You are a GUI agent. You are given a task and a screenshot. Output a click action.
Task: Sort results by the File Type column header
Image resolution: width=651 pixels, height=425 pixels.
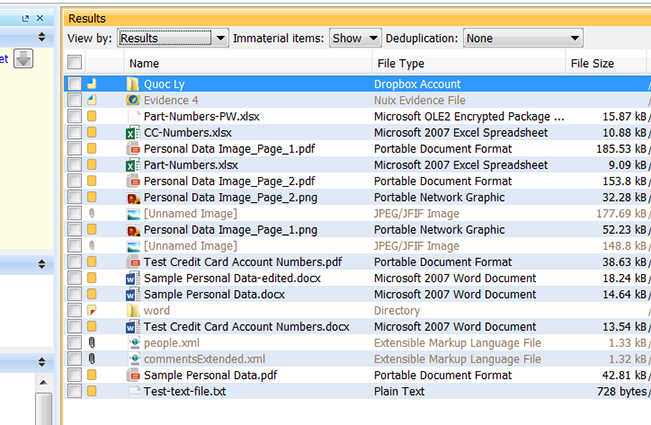(x=465, y=63)
